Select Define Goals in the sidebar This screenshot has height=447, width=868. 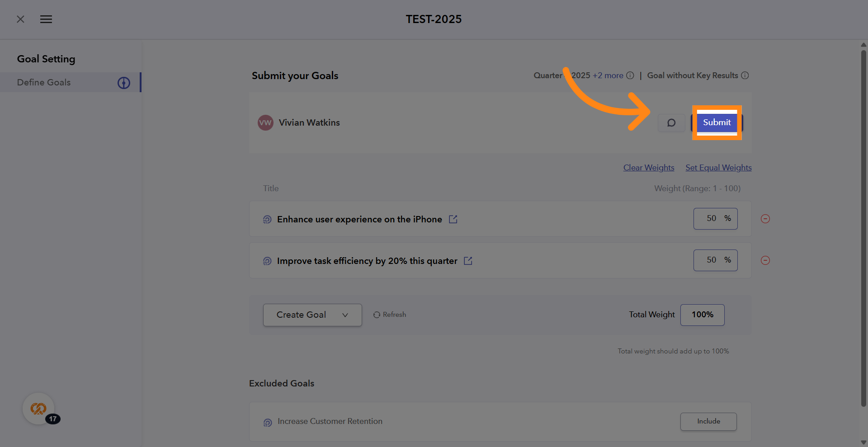44,82
